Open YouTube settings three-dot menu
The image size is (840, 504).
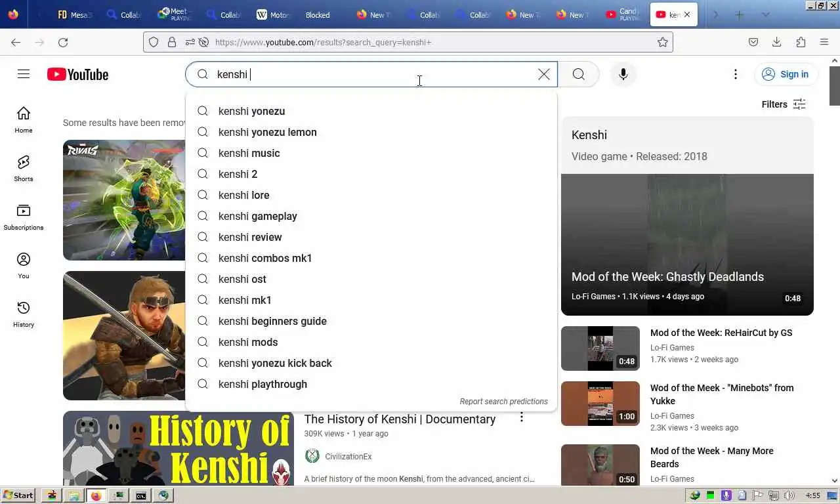[x=736, y=74]
